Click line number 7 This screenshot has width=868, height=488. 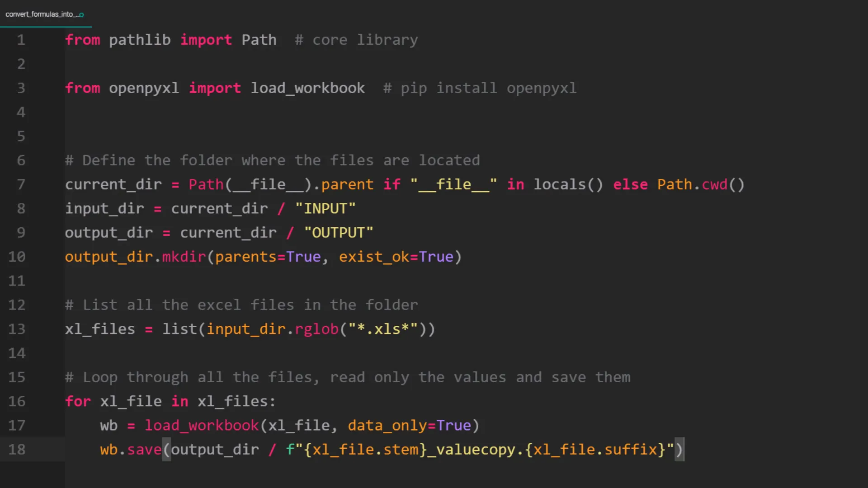click(x=21, y=184)
